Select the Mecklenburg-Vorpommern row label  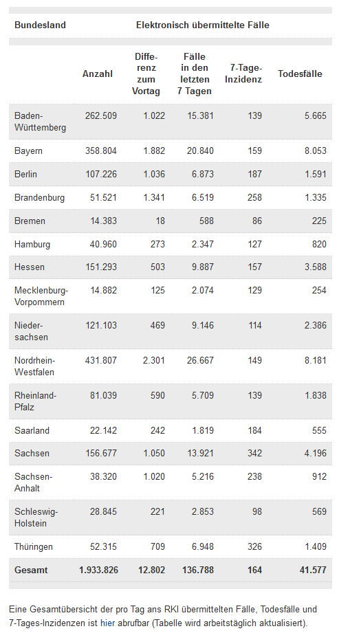(x=41, y=296)
